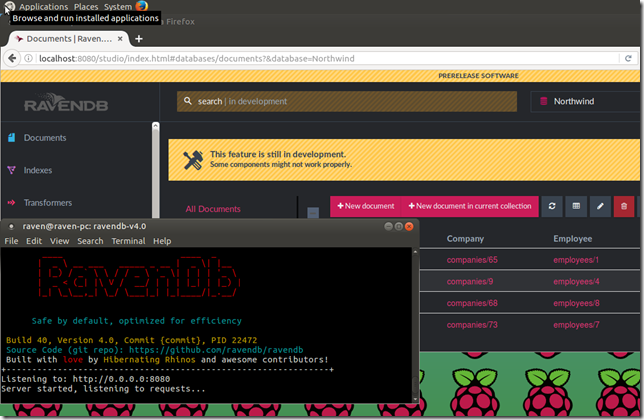The height and width of the screenshot is (420, 644).
Task: Click the pencil edit icon
Action: [600, 206]
